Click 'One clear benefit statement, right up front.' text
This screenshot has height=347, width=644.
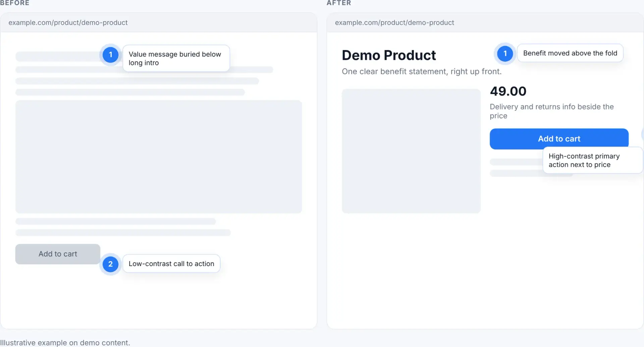tap(422, 71)
